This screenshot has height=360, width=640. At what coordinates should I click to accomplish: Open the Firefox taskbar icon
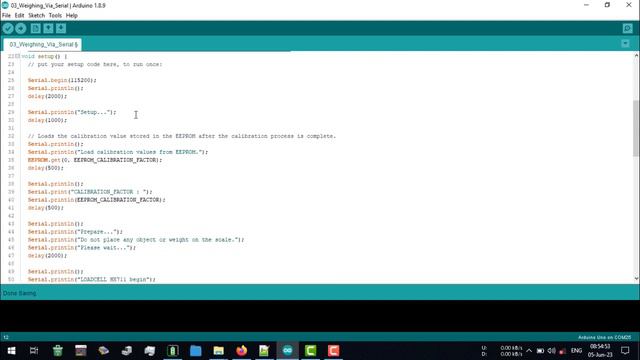[242, 351]
